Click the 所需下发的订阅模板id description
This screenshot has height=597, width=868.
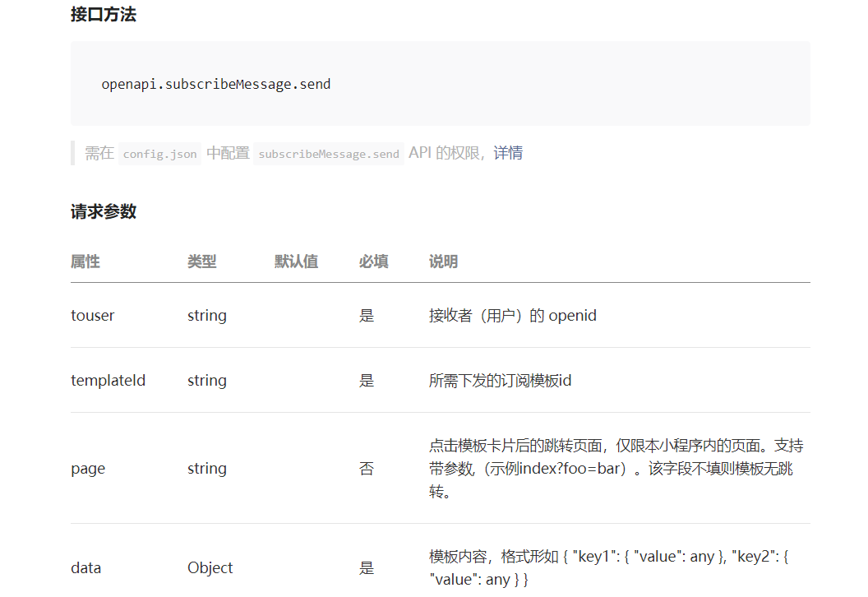[500, 381]
